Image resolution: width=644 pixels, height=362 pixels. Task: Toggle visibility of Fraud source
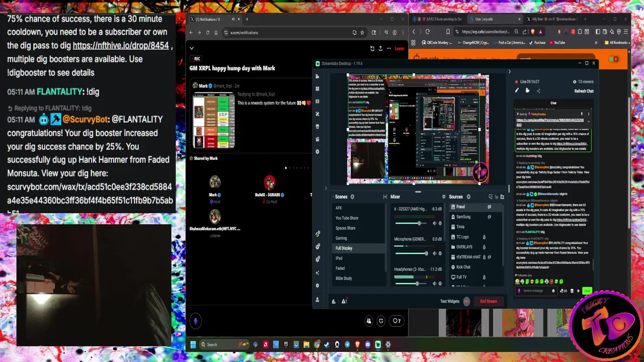489,207
